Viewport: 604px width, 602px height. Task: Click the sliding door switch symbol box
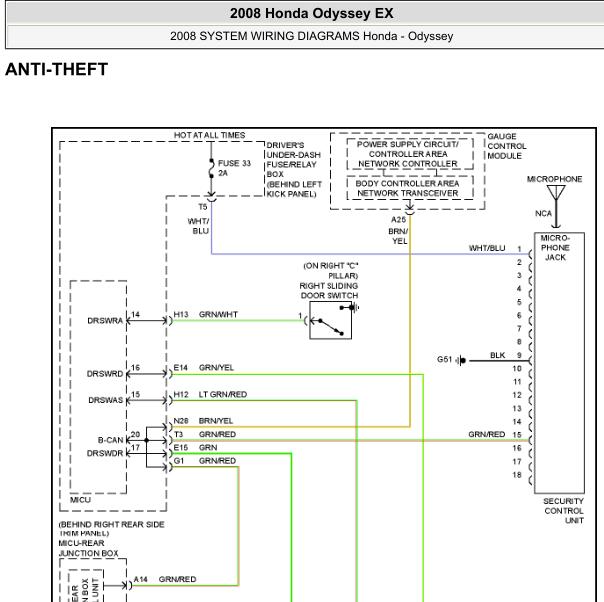(x=331, y=320)
